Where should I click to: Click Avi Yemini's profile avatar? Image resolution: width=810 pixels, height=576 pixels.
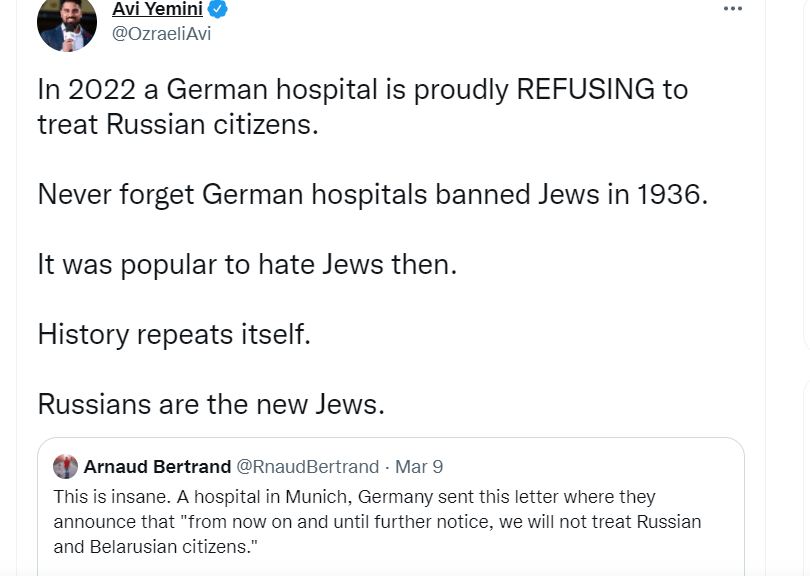coord(66,22)
